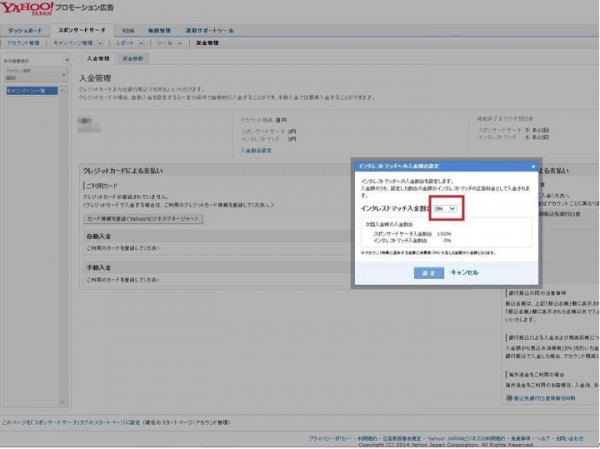Click the print icon beside 振込先銀行口座情報
The width and height of the screenshot is (600, 449).
tap(509, 398)
